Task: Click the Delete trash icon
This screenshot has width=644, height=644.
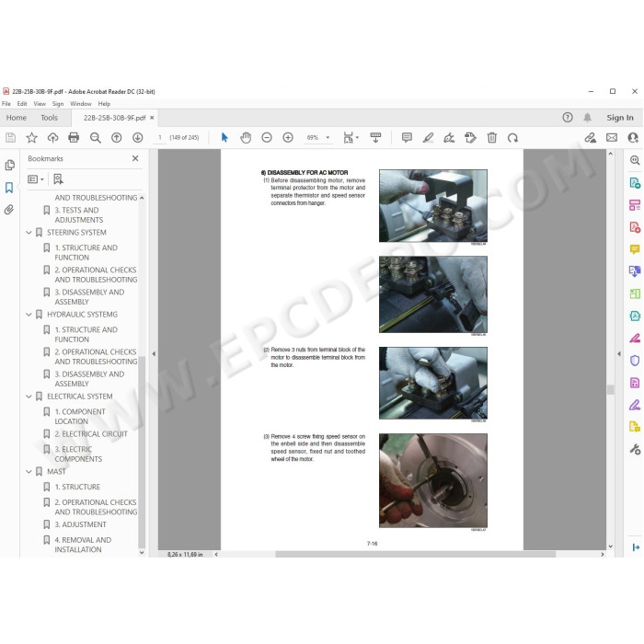Action: 491,138
